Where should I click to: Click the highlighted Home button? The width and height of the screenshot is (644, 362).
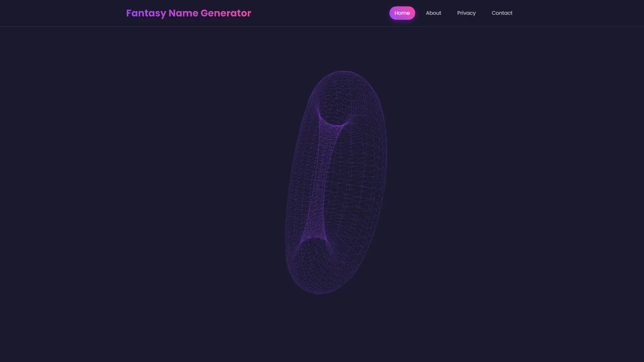tap(402, 13)
